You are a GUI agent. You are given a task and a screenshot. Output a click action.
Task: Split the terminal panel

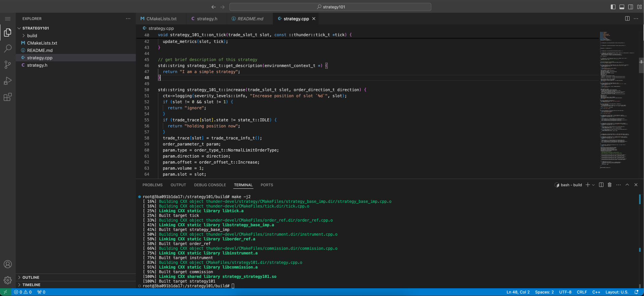601,185
